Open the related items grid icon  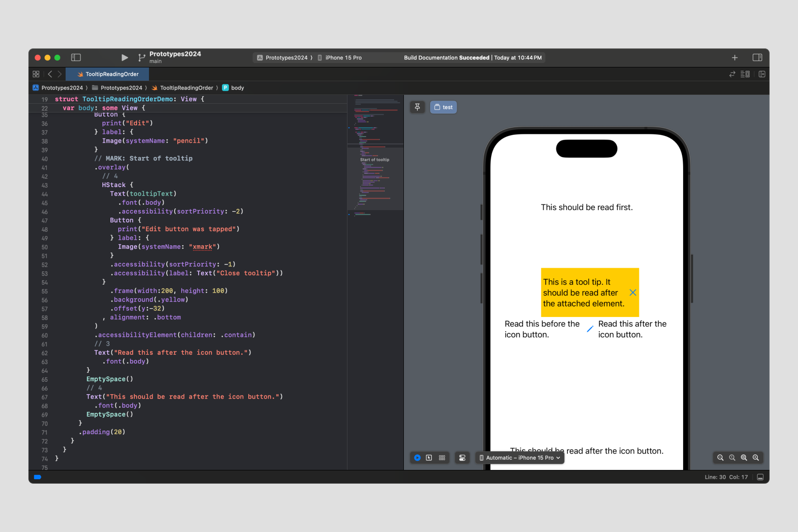coord(36,74)
